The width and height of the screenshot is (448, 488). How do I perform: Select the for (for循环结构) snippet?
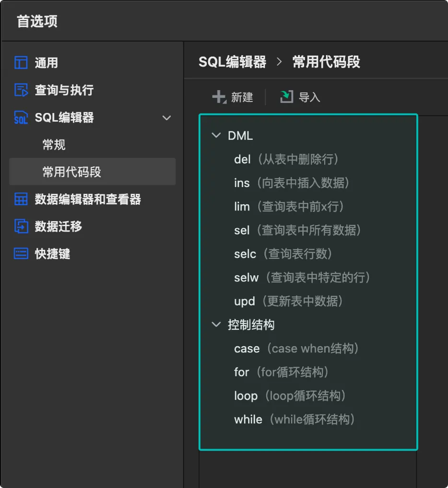coord(281,372)
